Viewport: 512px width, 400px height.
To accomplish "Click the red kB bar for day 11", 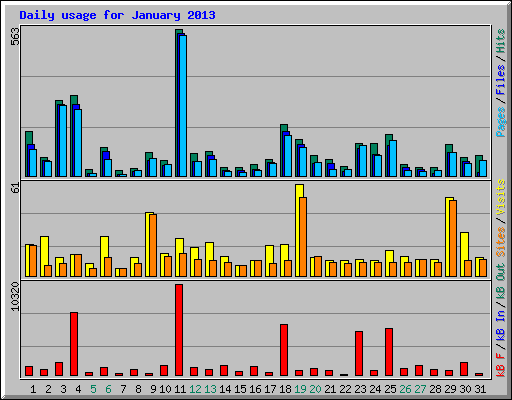I will click(x=179, y=330).
